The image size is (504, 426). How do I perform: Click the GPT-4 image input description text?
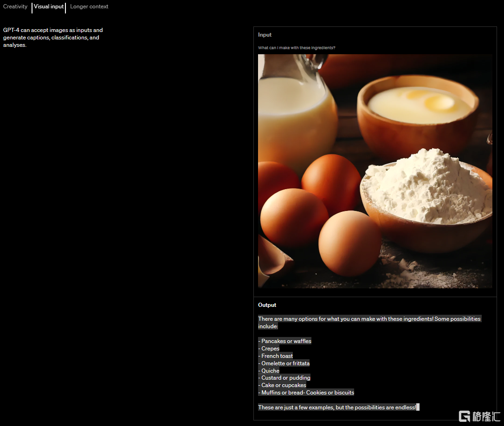coord(53,38)
